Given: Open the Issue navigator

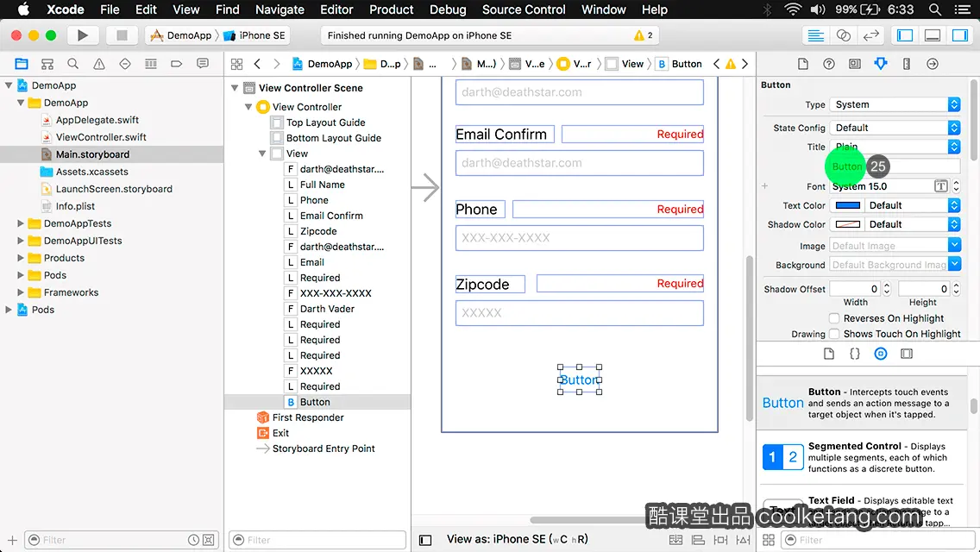Looking at the screenshot, I should point(98,64).
